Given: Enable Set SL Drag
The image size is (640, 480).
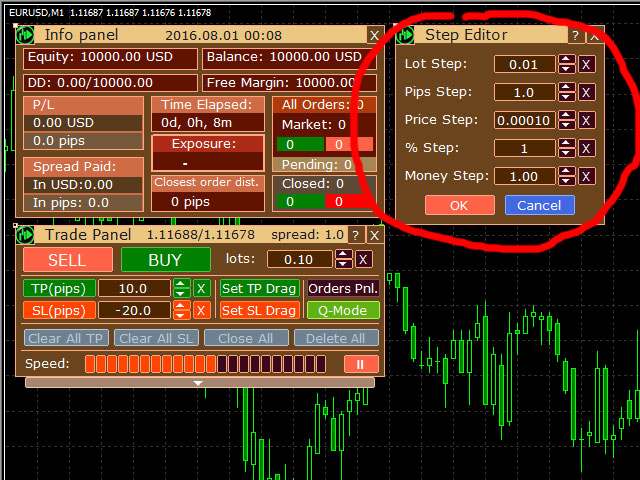Looking at the screenshot, I should click(x=259, y=311).
